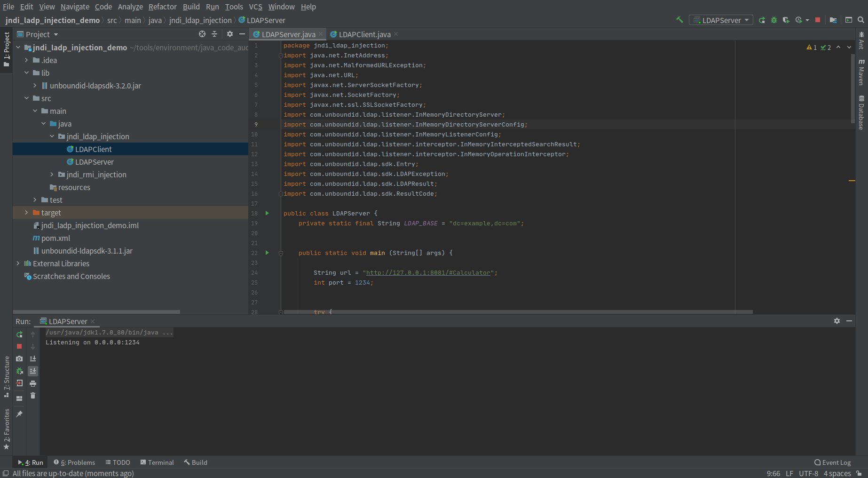Image resolution: width=868 pixels, height=478 pixels.
Task: Collapse the lib folder
Action: click(26, 73)
